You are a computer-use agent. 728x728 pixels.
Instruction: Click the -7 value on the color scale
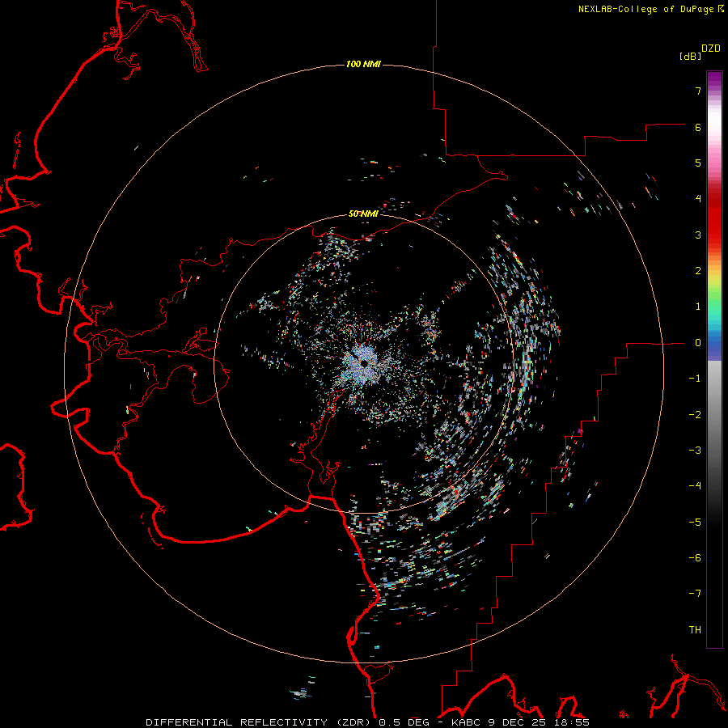click(695, 594)
